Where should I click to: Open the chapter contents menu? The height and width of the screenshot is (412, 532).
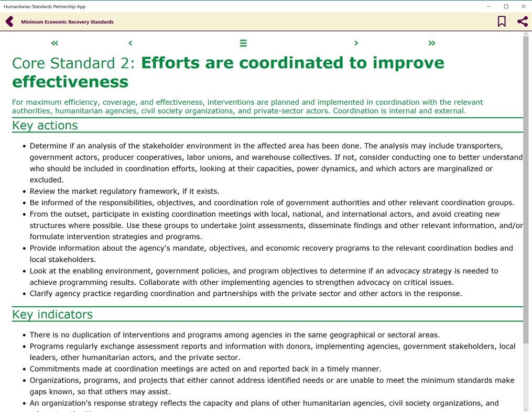(x=243, y=43)
